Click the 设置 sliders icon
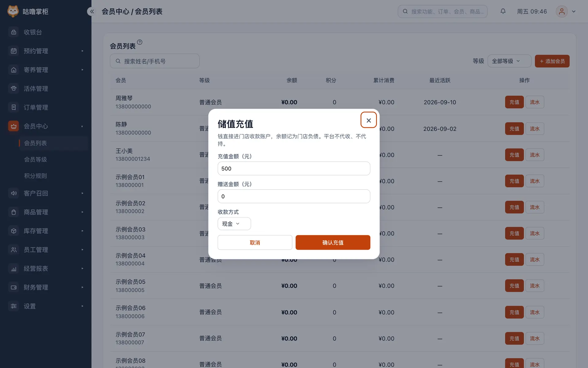The width and height of the screenshot is (588, 368). click(x=13, y=306)
